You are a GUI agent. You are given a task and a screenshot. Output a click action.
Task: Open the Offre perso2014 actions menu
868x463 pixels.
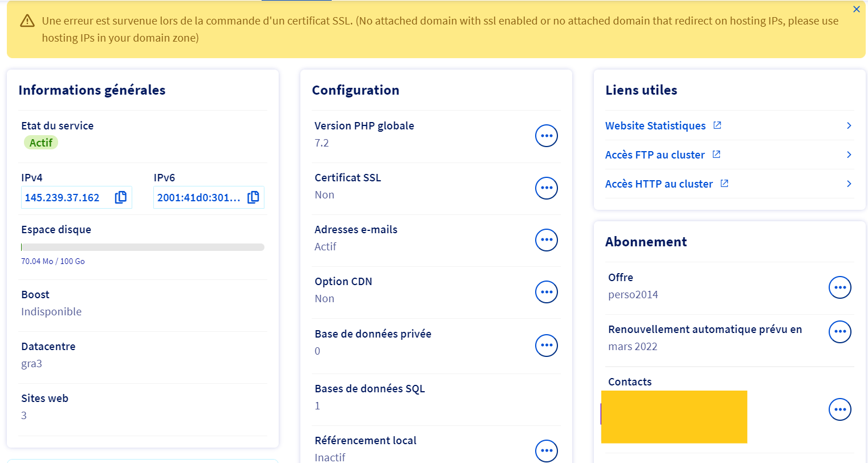coord(840,287)
